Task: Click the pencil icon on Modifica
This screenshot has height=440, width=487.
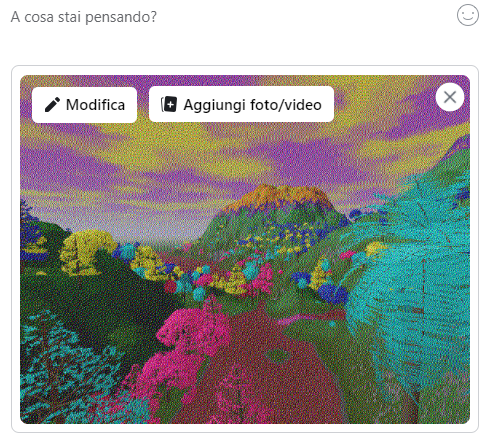Action: coord(52,105)
